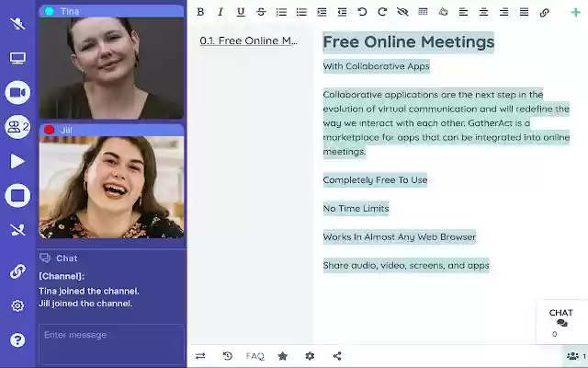Click Jill's video thumbnail
The height and width of the screenshot is (368, 588).
[111, 188]
